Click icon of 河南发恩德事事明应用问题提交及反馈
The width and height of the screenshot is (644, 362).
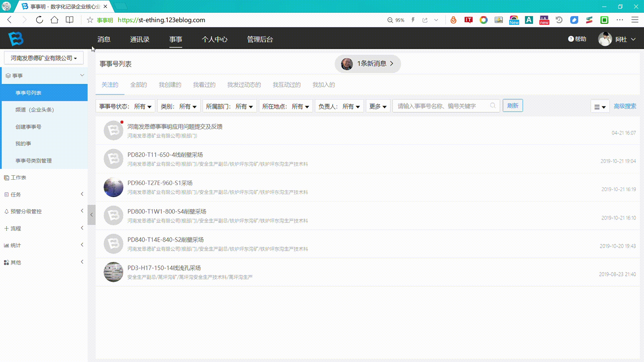pyautogui.click(x=113, y=130)
